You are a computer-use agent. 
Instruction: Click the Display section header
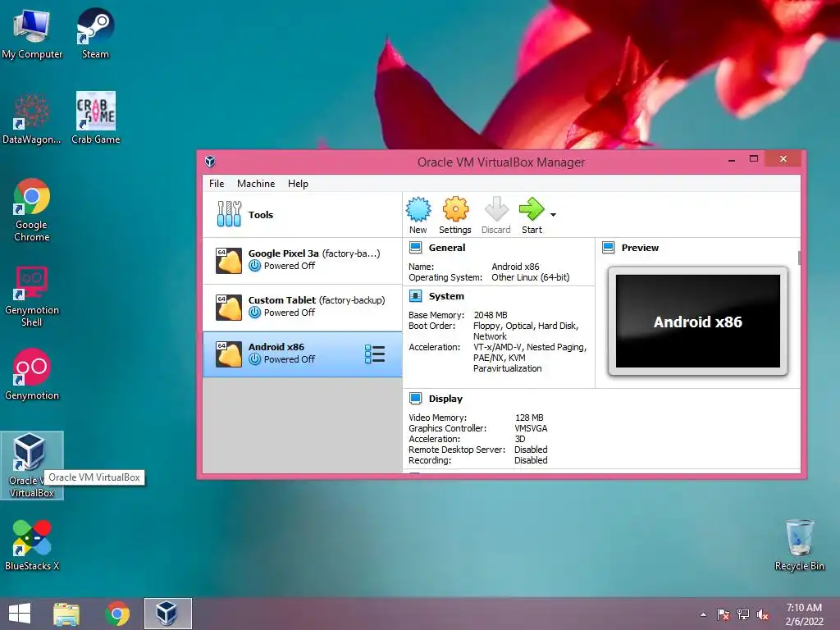445,399
